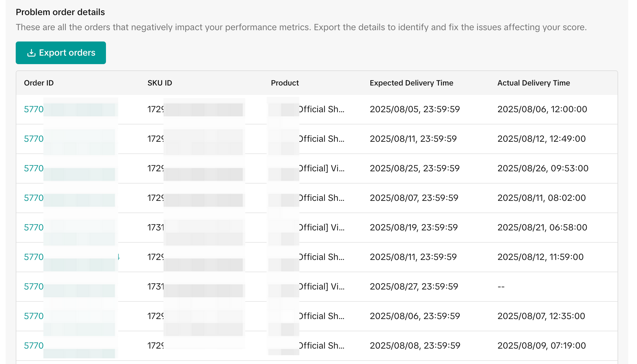Click product thumbnail in 2025/08/27 row
The width and height of the screenshot is (637, 364).
click(283, 287)
